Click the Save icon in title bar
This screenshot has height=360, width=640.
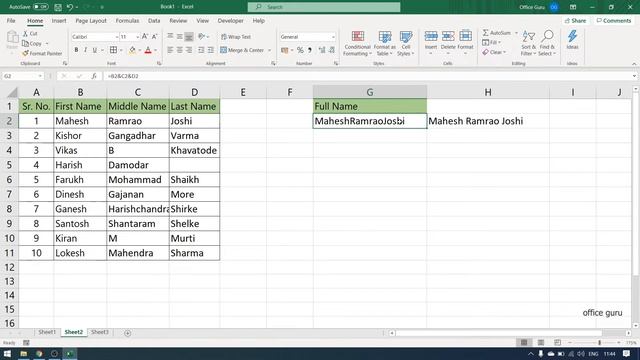point(58,7)
